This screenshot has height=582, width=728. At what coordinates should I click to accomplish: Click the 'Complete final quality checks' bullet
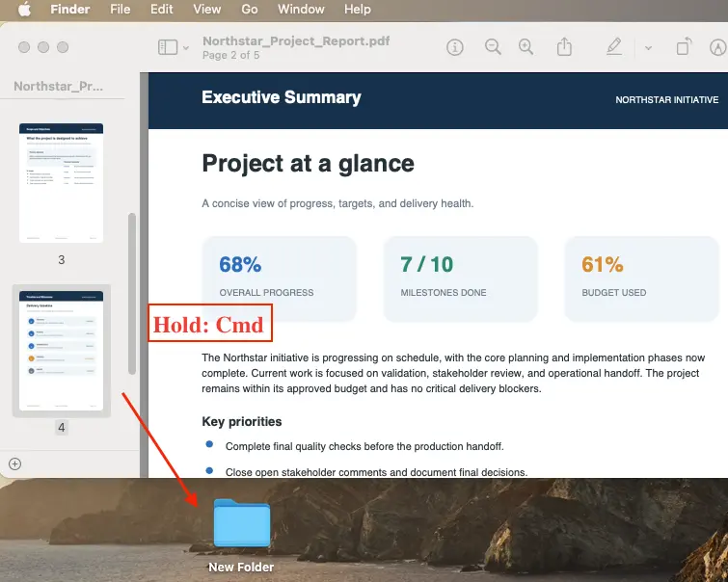pyautogui.click(x=364, y=446)
